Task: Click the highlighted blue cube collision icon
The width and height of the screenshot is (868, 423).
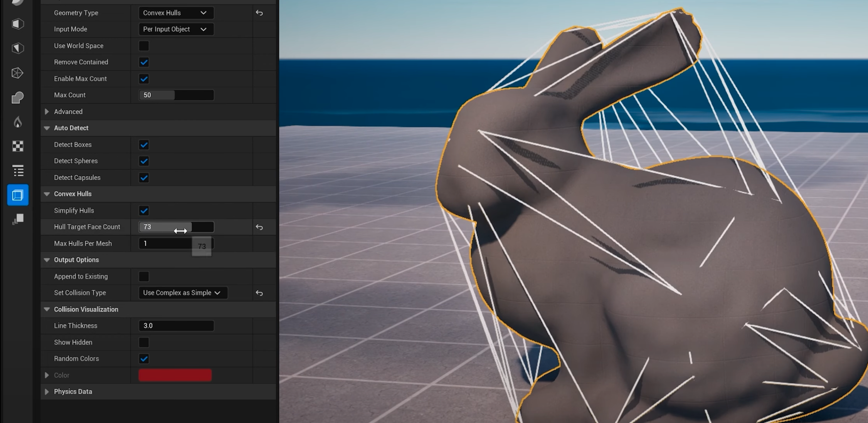Action: pyautogui.click(x=18, y=195)
